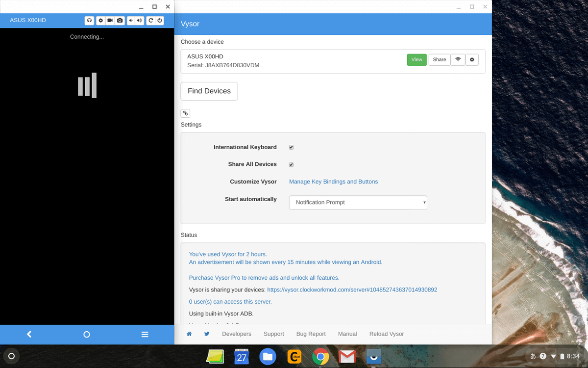
Task: Click Purchase Vysor Pro link
Action: click(x=264, y=278)
